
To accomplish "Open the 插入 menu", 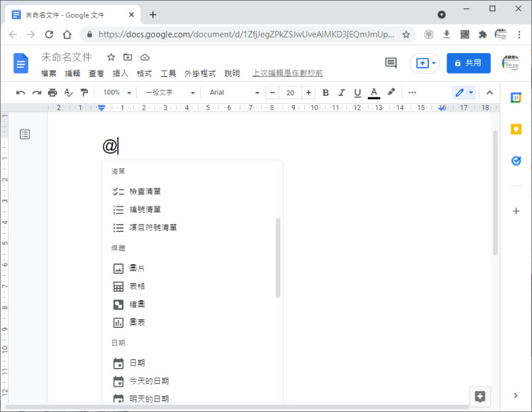I will 120,74.
